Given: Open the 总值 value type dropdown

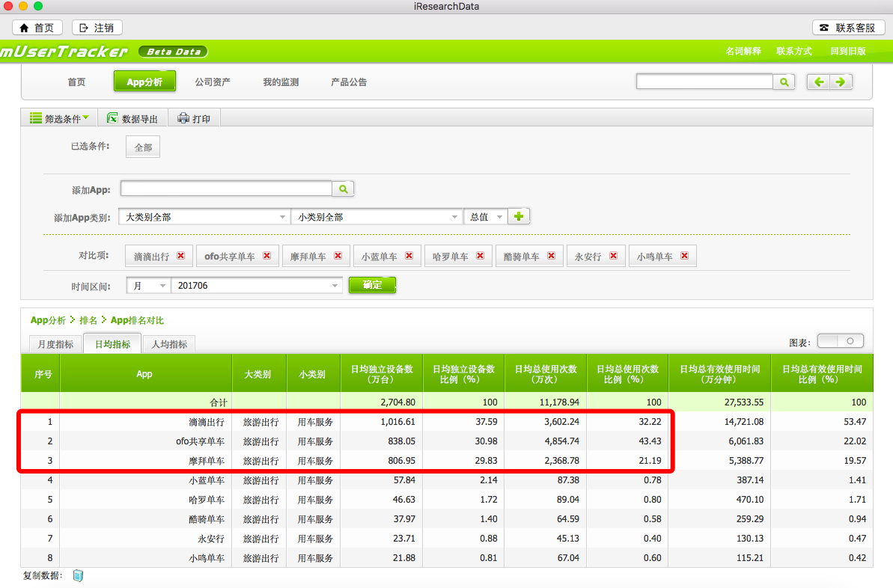Looking at the screenshot, I should pos(484,217).
